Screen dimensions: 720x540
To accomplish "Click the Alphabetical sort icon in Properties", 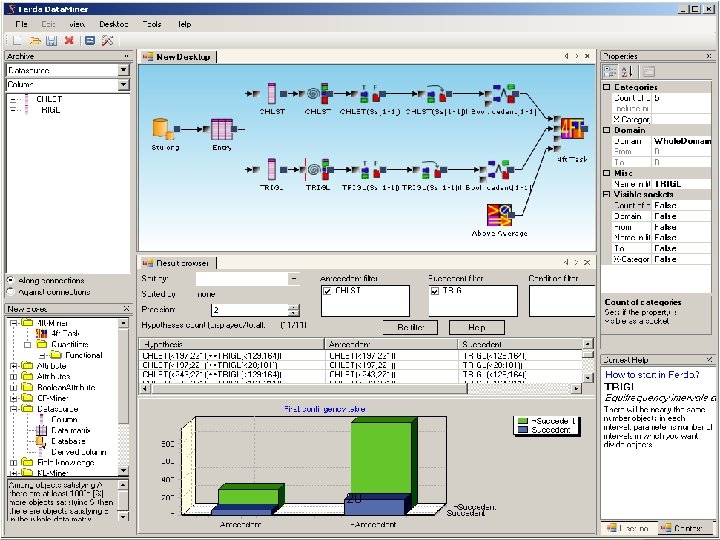I will pos(627,71).
